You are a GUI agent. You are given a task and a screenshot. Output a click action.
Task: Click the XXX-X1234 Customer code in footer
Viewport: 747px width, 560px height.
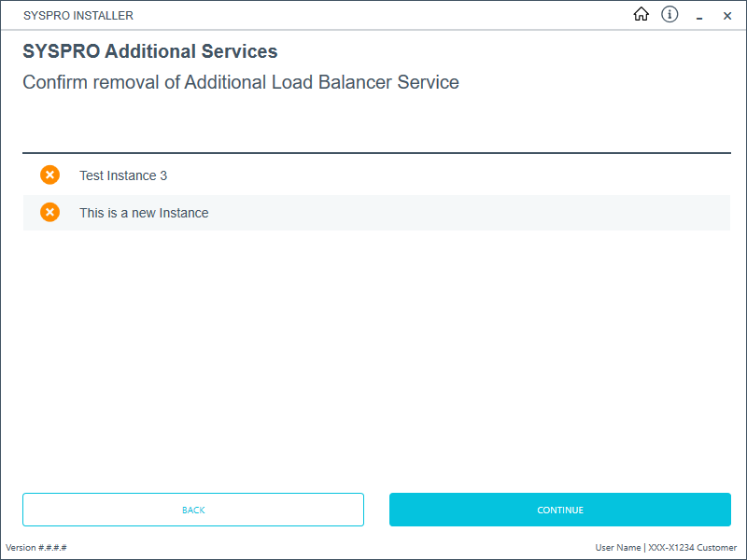[x=692, y=548]
